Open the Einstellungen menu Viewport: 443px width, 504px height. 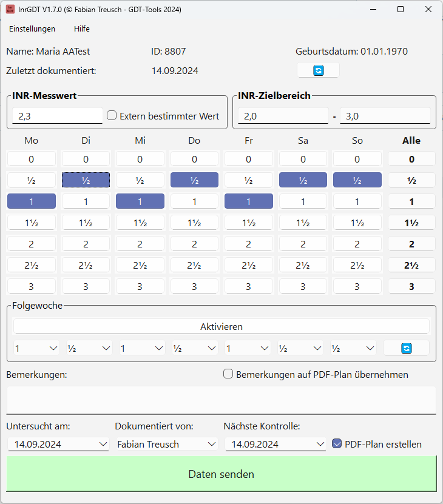pos(32,29)
